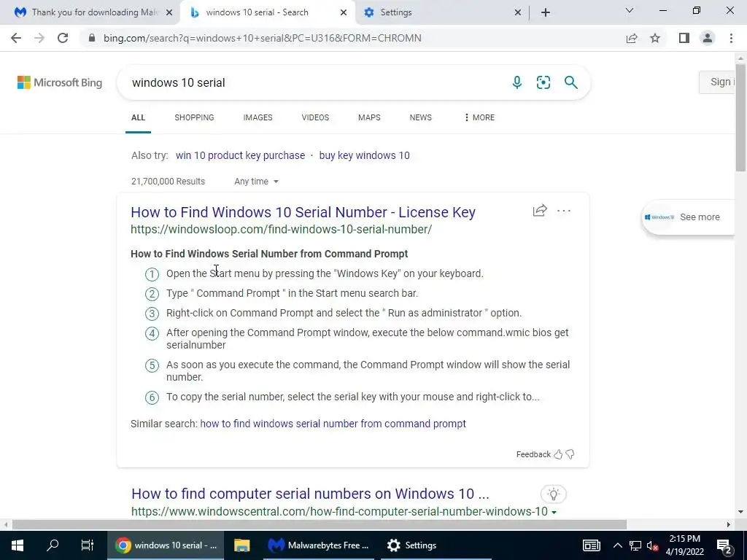747x560 pixels.
Task: Bookmark this page with the star icon
Action: pos(655,38)
